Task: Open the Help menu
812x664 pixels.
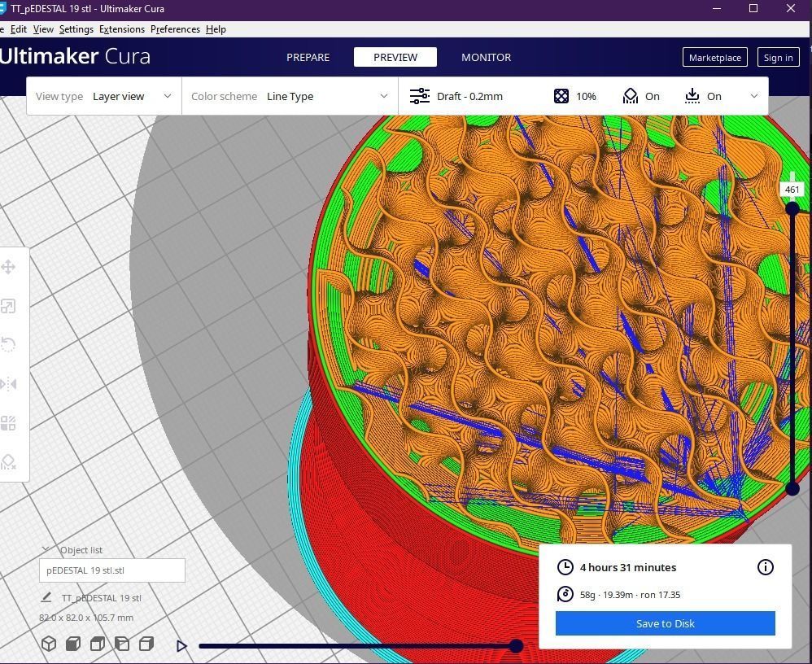Action: [x=216, y=29]
